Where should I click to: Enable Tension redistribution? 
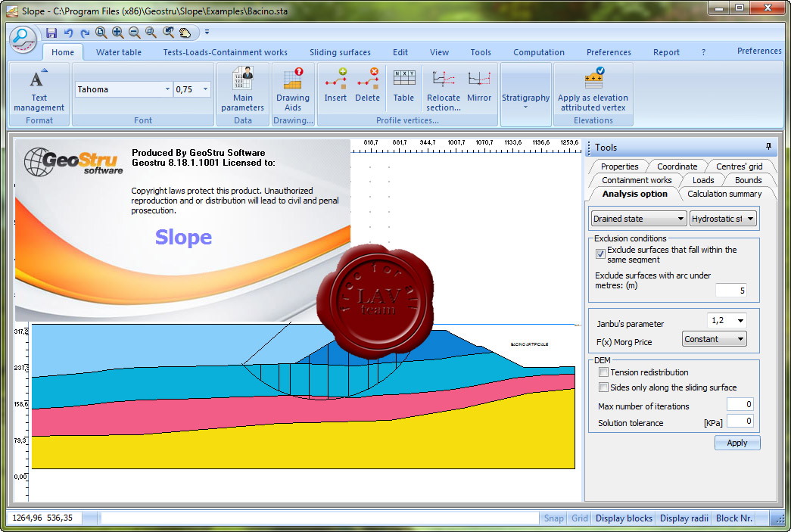pyautogui.click(x=603, y=372)
